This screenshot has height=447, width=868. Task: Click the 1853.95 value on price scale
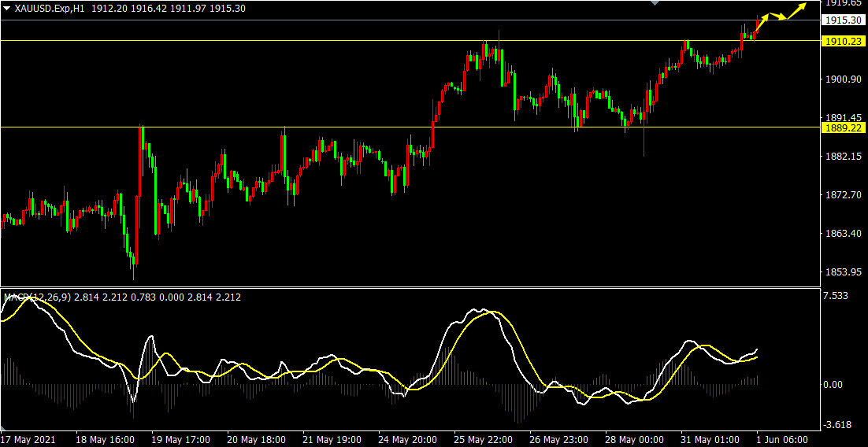point(841,272)
